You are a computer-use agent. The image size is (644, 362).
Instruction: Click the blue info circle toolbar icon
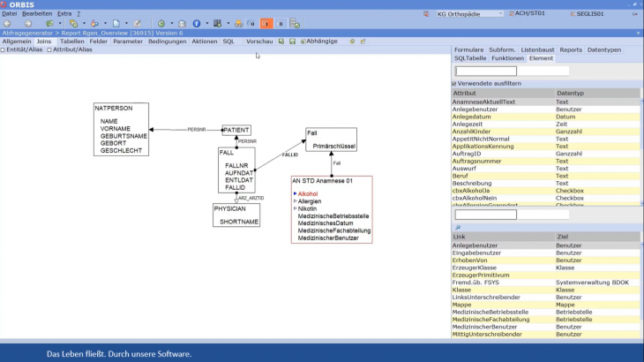[x=196, y=24]
